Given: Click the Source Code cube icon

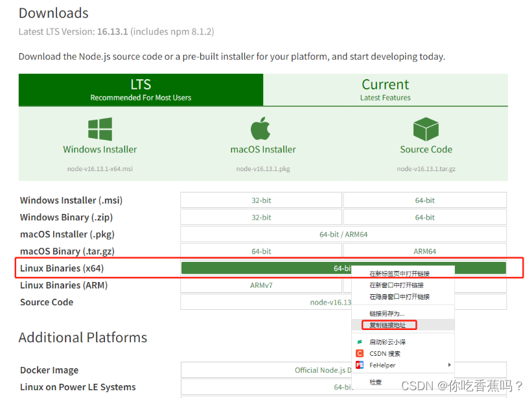Looking at the screenshot, I should point(426,127).
